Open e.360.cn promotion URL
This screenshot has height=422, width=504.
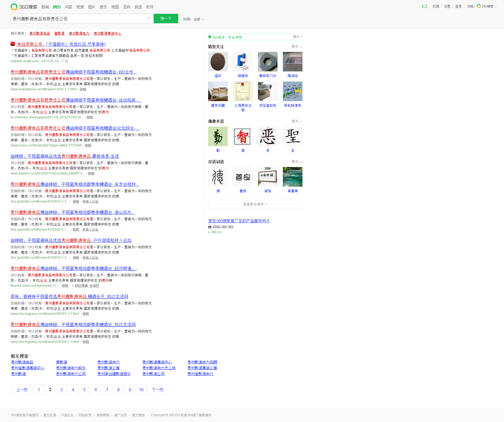(x=215, y=232)
